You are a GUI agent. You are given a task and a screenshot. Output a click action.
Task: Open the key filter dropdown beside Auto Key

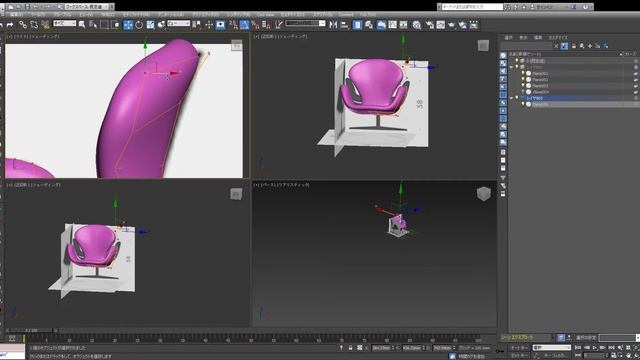tap(552, 347)
